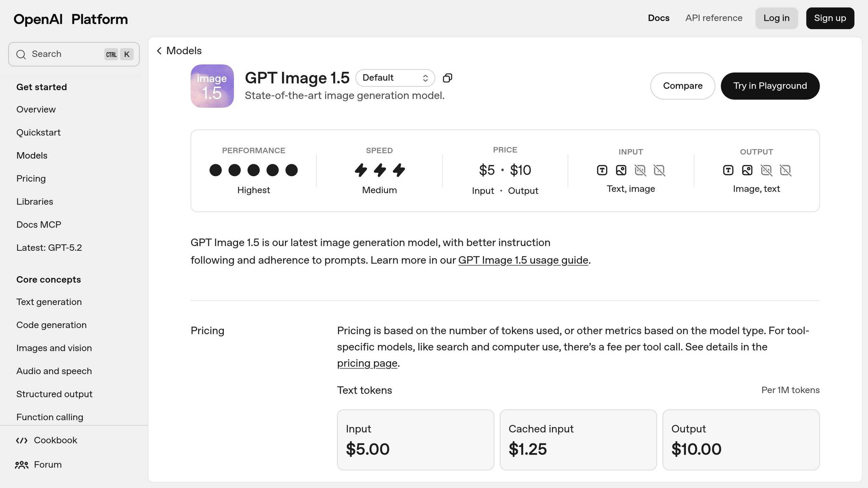This screenshot has width=868, height=488.
Task: Click the Forum people icon
Action: [22, 465]
